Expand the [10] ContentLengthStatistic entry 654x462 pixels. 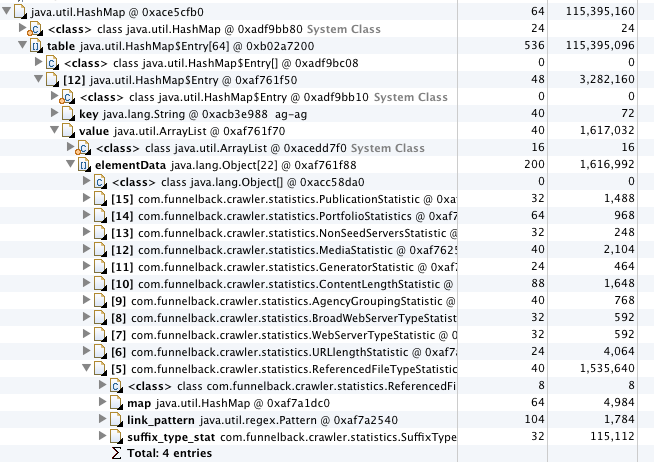point(87,283)
